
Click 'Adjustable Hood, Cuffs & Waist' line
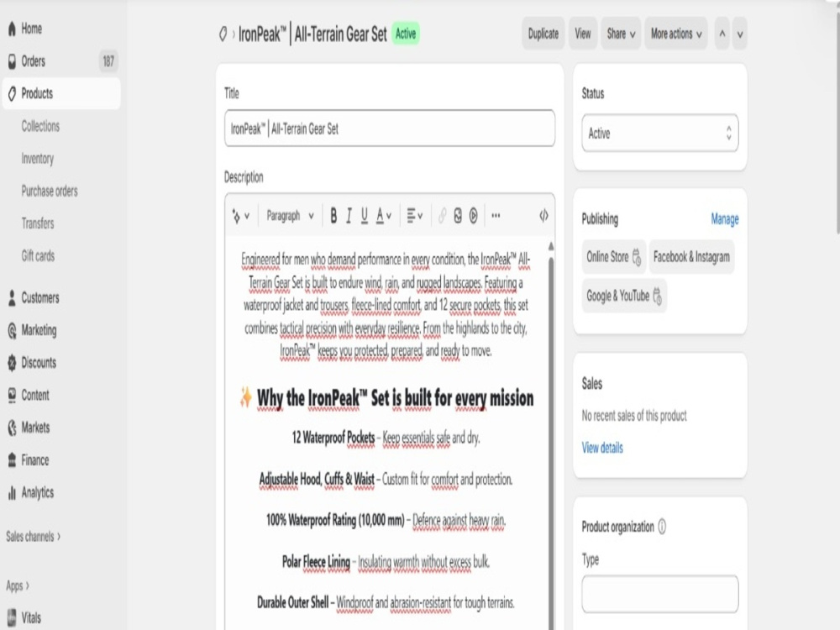(386, 480)
